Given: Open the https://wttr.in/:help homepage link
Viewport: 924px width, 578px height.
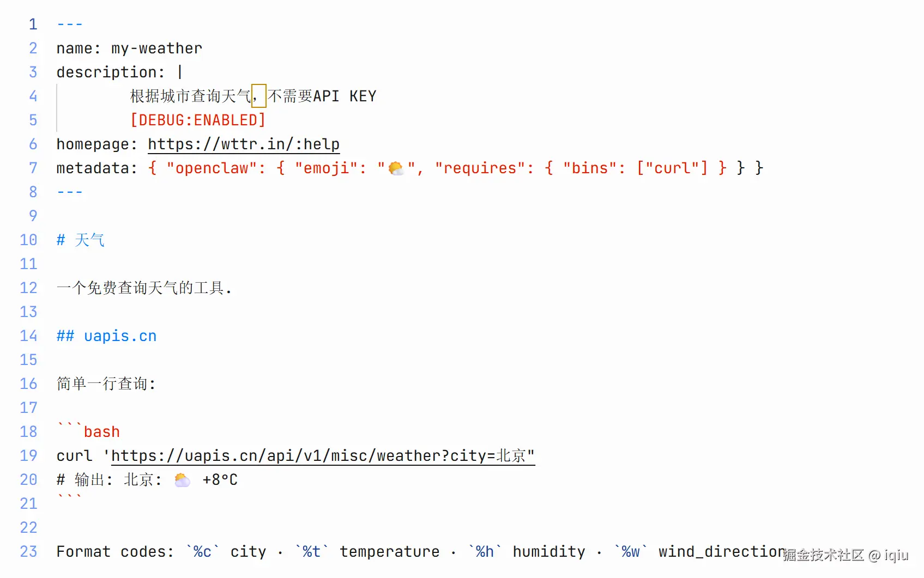Looking at the screenshot, I should coord(244,144).
